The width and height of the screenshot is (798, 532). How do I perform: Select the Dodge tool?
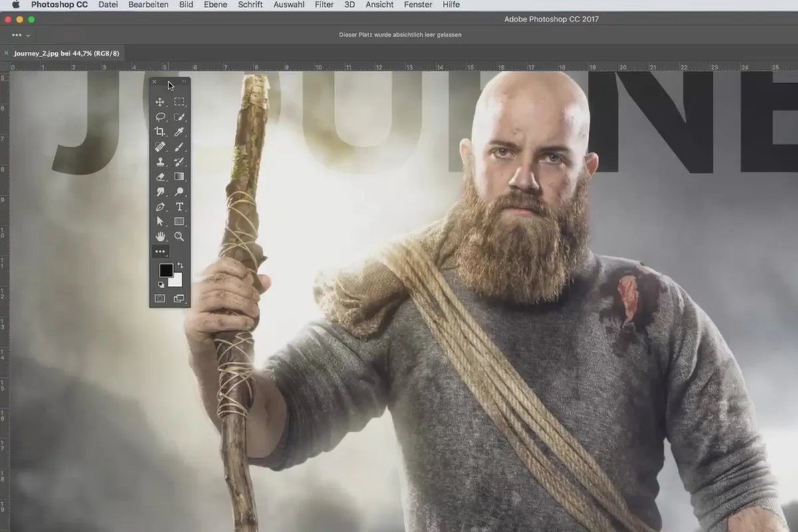click(179, 192)
